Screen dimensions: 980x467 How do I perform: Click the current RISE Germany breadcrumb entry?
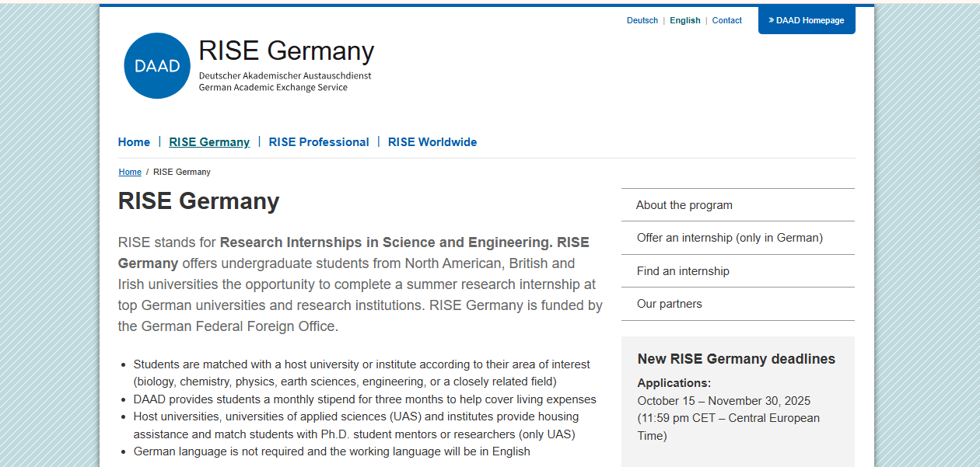181,172
